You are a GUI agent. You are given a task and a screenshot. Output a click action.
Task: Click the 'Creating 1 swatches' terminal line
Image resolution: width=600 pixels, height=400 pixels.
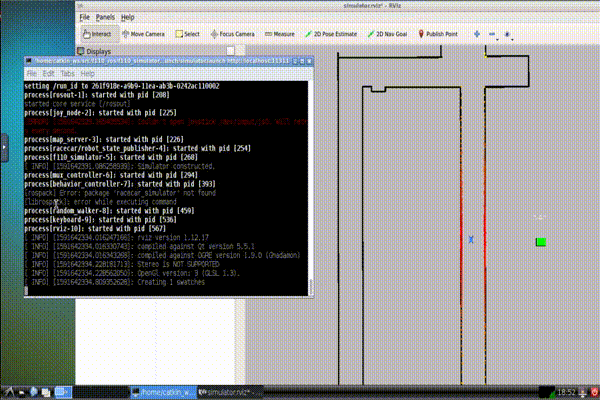point(114,282)
